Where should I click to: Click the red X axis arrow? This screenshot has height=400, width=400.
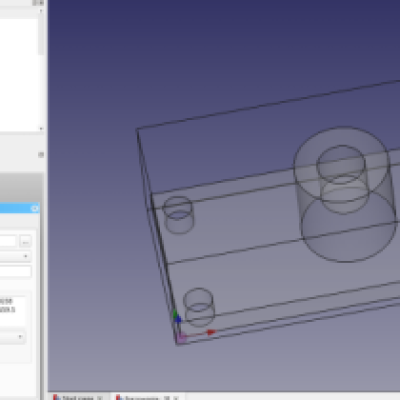click(211, 332)
